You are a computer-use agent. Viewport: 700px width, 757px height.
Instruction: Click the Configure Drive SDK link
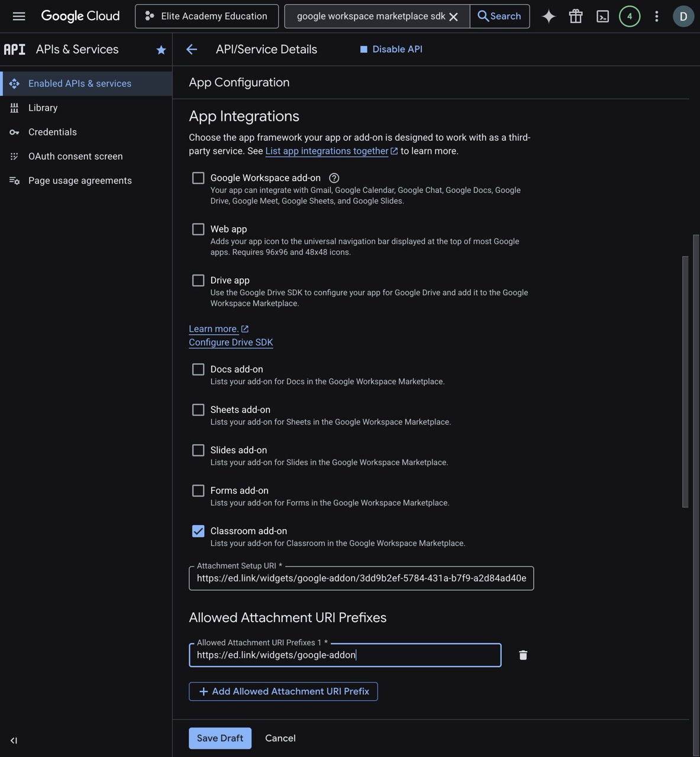(x=230, y=342)
